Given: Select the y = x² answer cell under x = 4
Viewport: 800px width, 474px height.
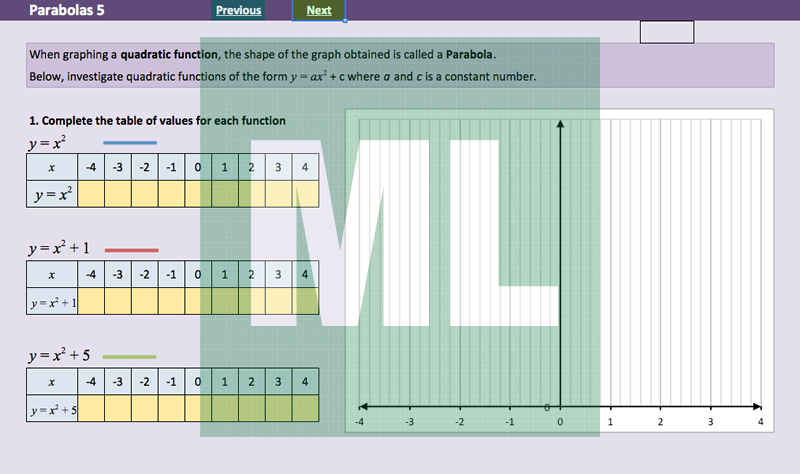Looking at the screenshot, I should click(305, 194).
